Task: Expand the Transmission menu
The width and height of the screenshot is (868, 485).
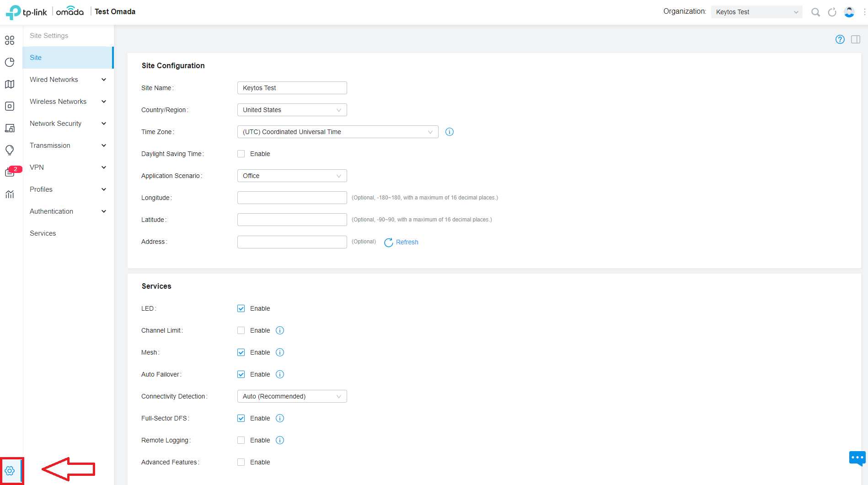Action: (68, 145)
